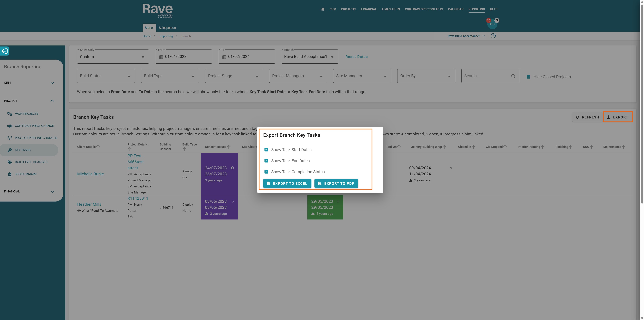The image size is (644, 320).
Task: Click the purple Consent Issued cell for Michelle Burke
Action: click(x=219, y=174)
